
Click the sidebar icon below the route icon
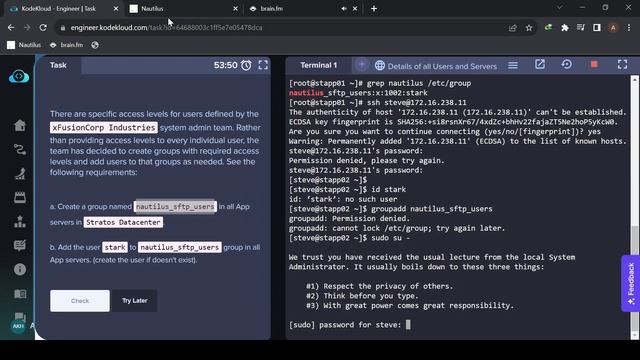[x=20, y=174]
